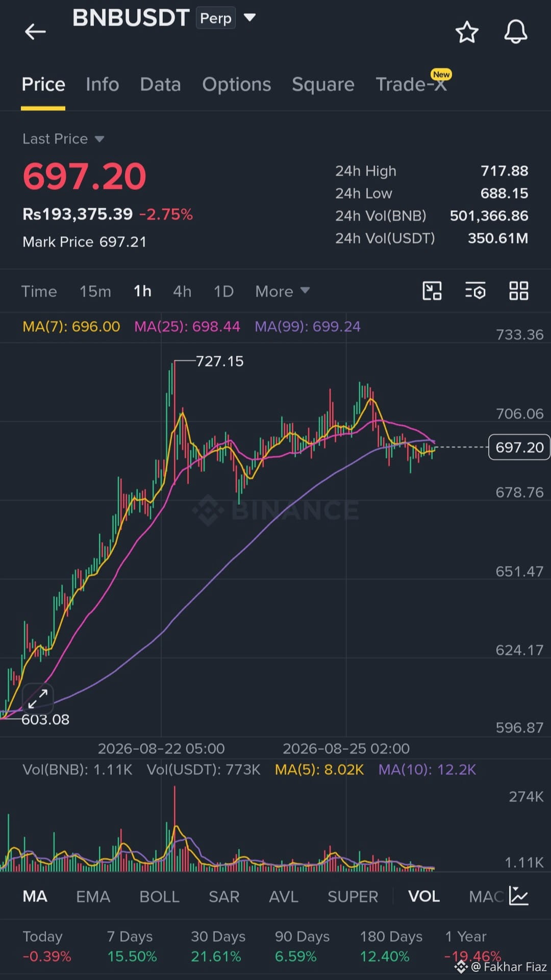Open the four-square grid layout icon
Viewport: 551px width, 980px height.
pos(519,291)
